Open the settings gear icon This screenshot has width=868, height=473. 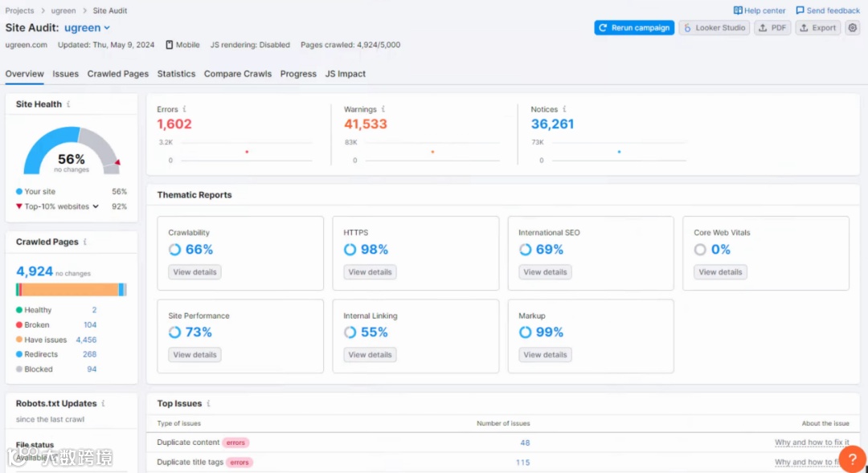pyautogui.click(x=853, y=27)
